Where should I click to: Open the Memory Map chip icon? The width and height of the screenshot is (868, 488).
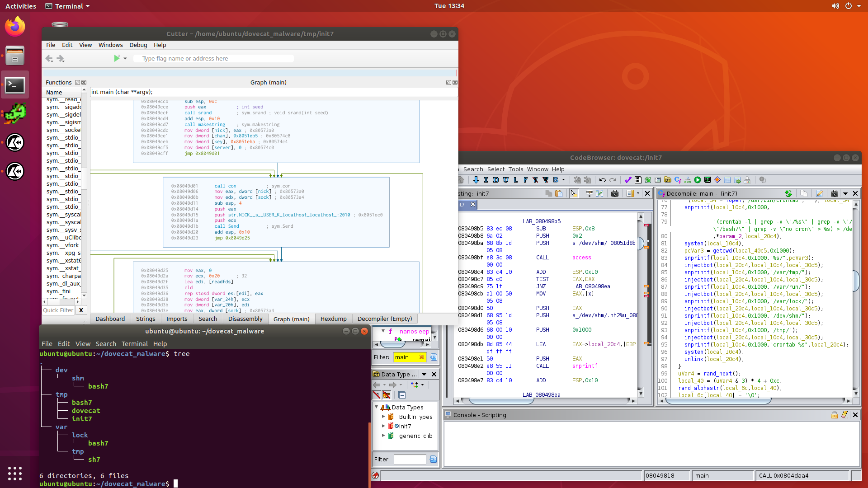pos(708,180)
